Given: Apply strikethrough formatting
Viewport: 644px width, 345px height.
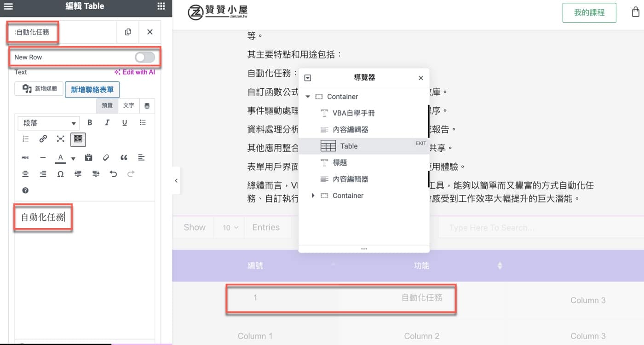Looking at the screenshot, I should point(25,157).
